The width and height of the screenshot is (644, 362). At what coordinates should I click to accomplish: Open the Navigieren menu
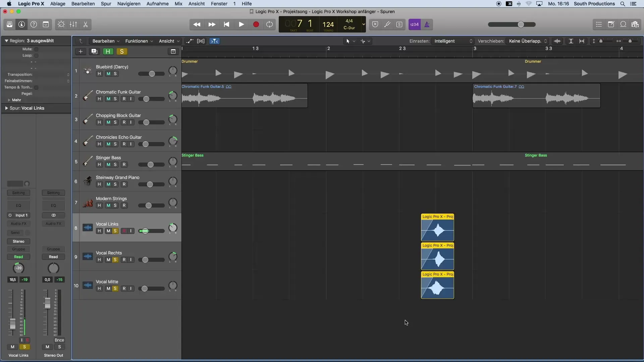tap(129, 4)
